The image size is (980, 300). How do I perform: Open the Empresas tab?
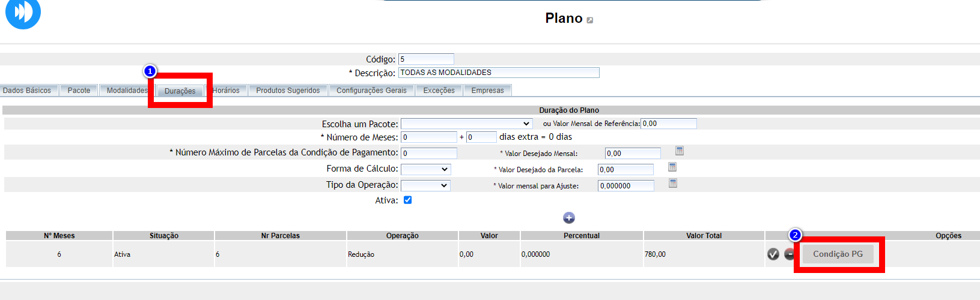click(x=487, y=91)
